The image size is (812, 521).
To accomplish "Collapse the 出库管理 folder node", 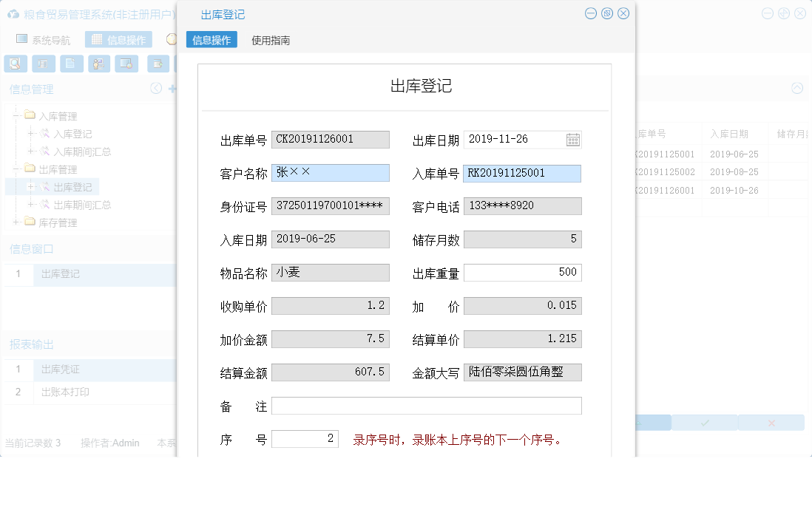I will coord(16,169).
